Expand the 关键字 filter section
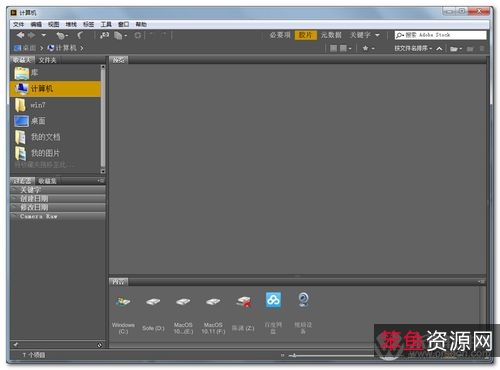Image resolution: width=500 pixels, height=370 pixels. (58, 190)
